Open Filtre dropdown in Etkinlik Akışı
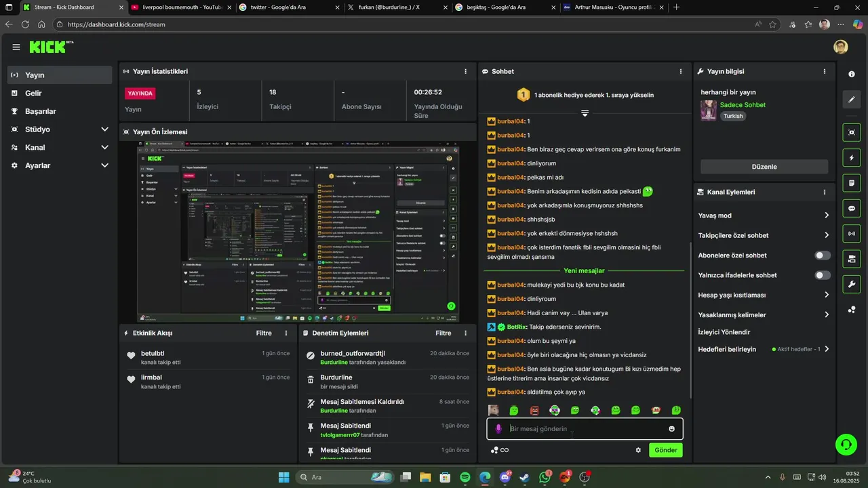 tap(264, 333)
